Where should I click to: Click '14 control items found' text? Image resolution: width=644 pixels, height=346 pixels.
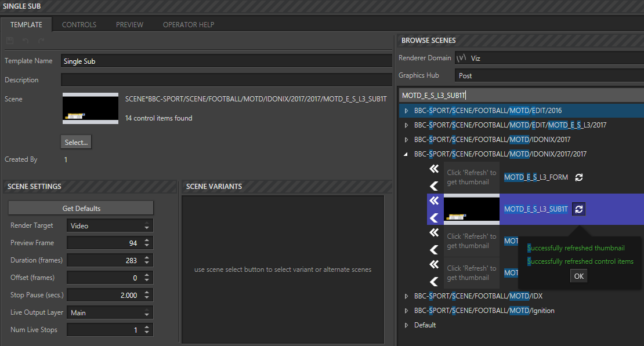point(158,118)
